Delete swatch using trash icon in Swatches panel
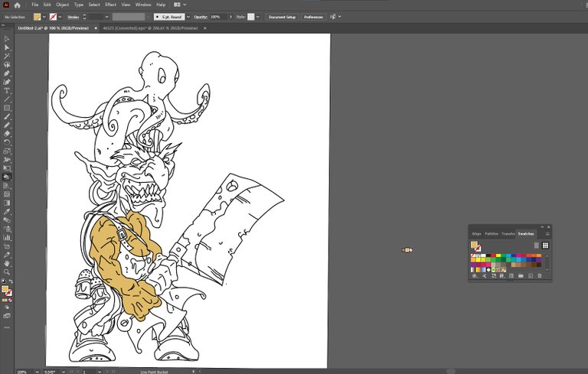This screenshot has height=374, width=588. tap(540, 276)
